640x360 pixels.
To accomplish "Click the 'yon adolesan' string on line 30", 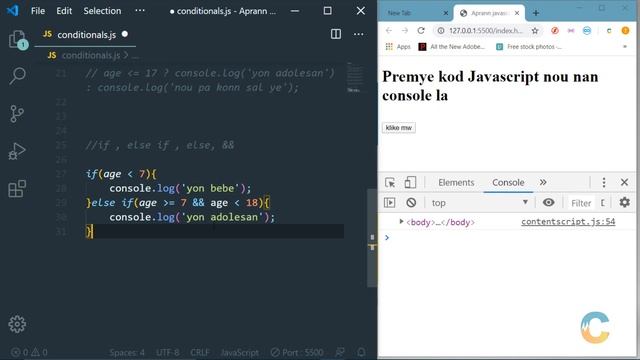I will (223, 217).
